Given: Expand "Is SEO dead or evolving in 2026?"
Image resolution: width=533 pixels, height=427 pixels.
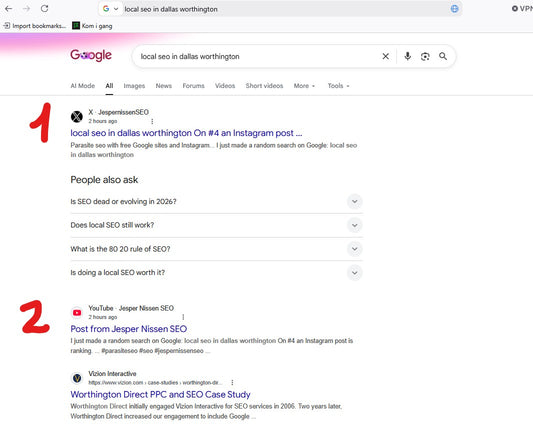Looking at the screenshot, I should click(217, 202).
